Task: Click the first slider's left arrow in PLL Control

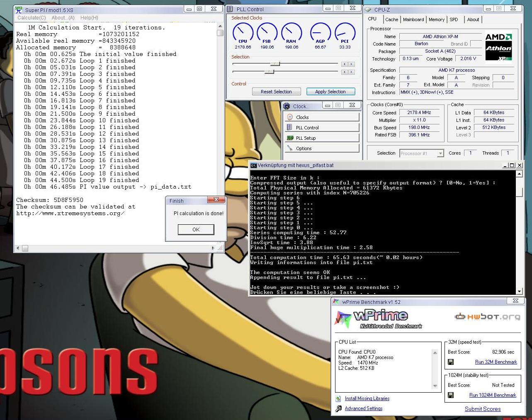Action: click(344, 64)
